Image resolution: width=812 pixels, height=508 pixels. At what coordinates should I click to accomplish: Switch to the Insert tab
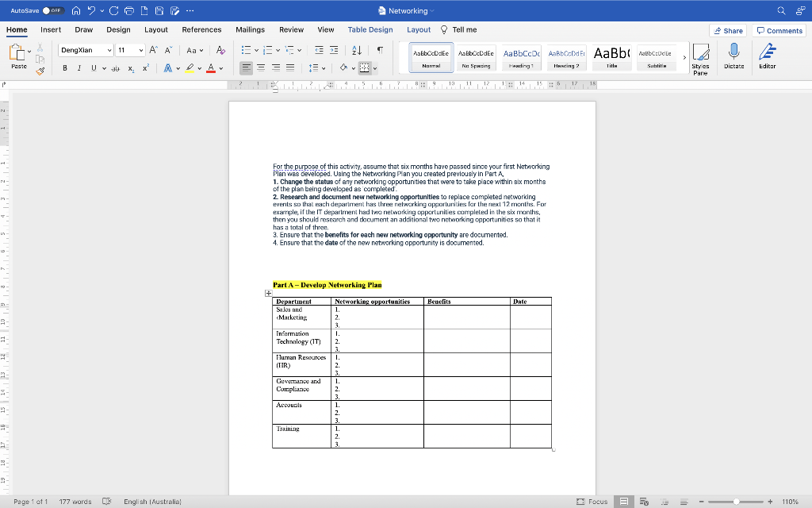(51, 29)
